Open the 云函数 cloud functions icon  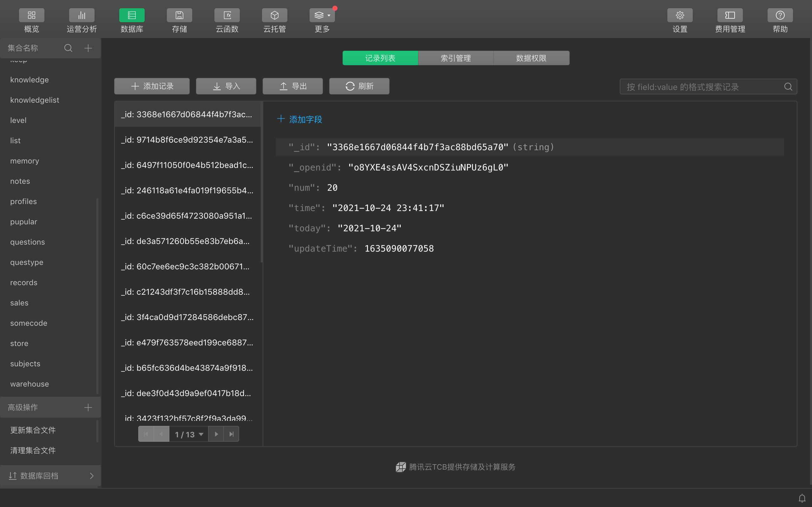[227, 16]
